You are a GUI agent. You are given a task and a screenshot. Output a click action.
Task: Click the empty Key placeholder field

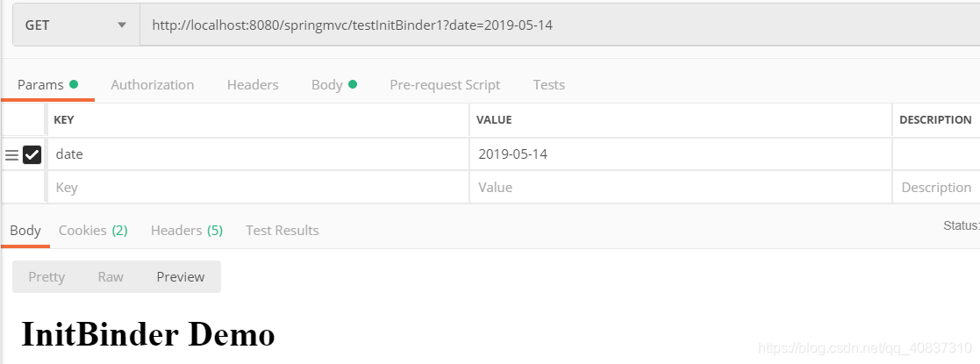[258, 188]
